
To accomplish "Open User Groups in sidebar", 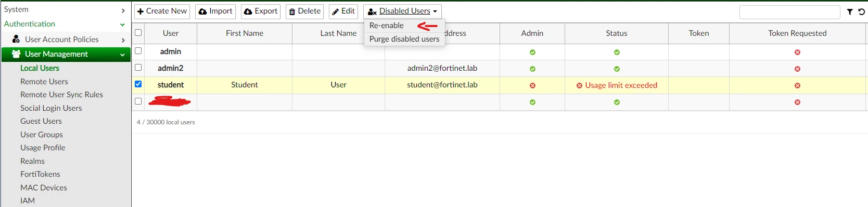I will (x=42, y=135).
